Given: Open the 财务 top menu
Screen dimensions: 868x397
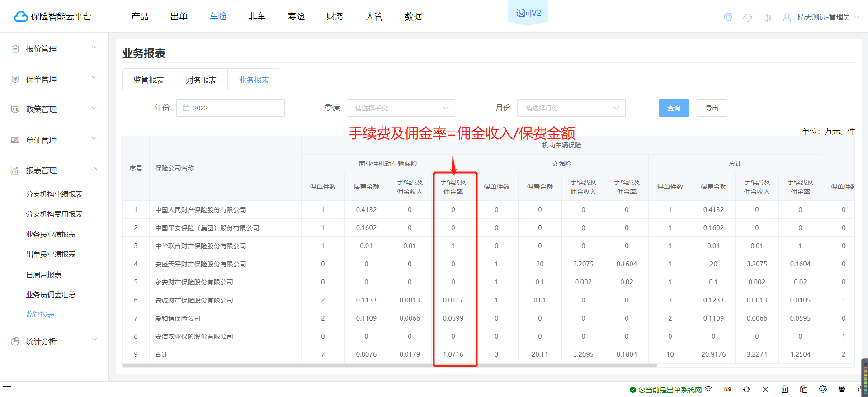Looking at the screenshot, I should click(x=335, y=16).
